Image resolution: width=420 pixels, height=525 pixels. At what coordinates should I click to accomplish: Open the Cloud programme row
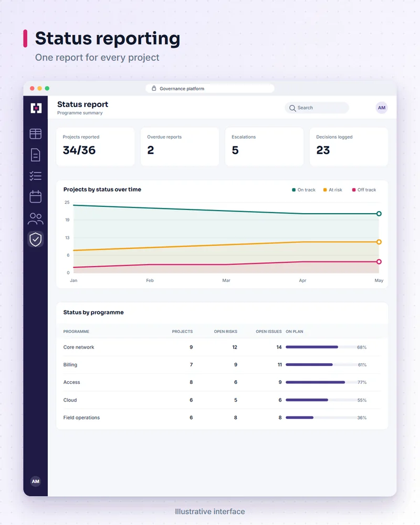(x=222, y=400)
